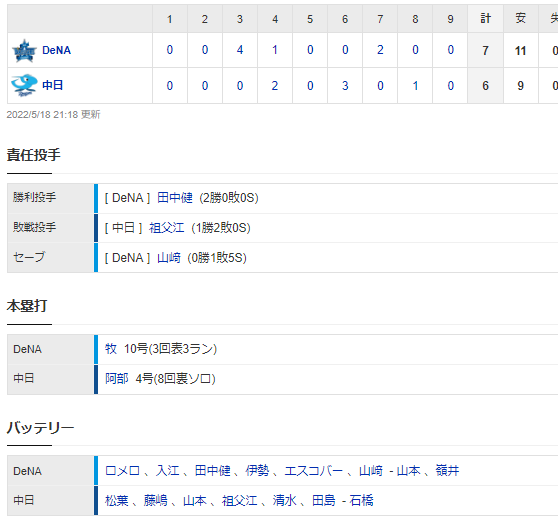This screenshot has height=521, width=558.
Task: Click the Chunichi Dragons logo icon
Action: tap(24, 85)
